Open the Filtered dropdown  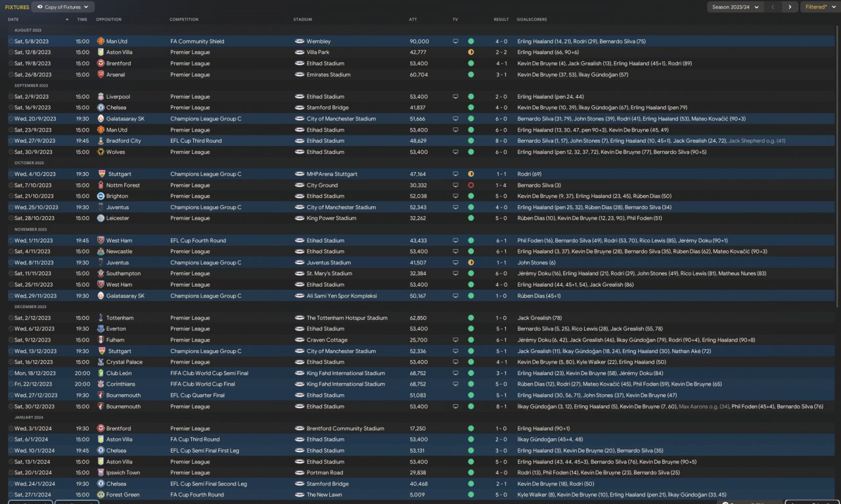(820, 7)
